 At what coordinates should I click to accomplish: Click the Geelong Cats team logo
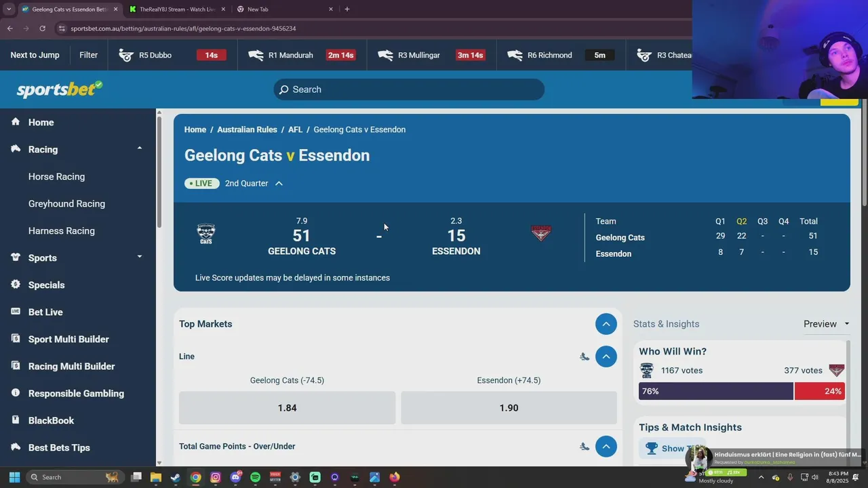(206, 235)
